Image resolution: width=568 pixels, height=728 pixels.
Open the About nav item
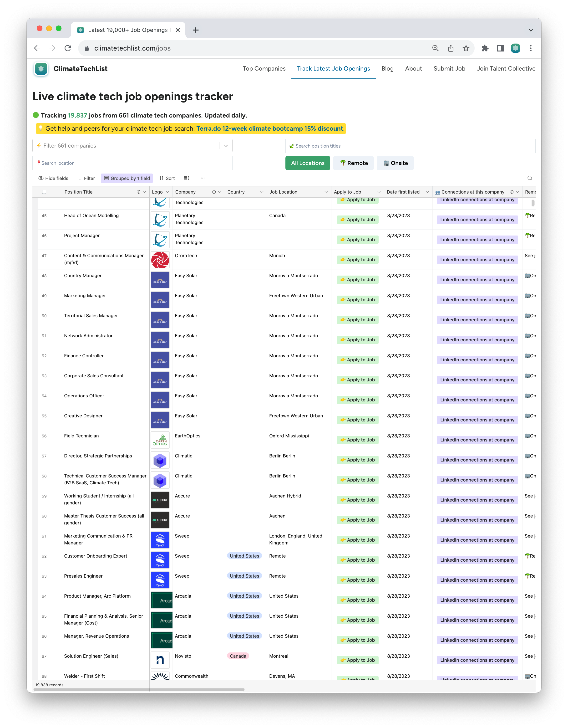pos(413,69)
